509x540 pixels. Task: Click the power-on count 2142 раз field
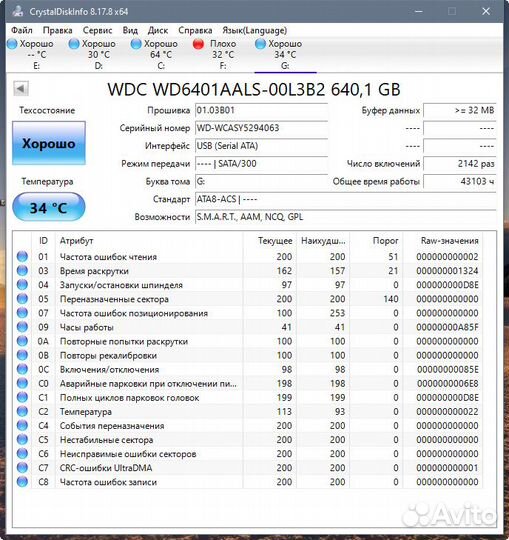click(459, 164)
